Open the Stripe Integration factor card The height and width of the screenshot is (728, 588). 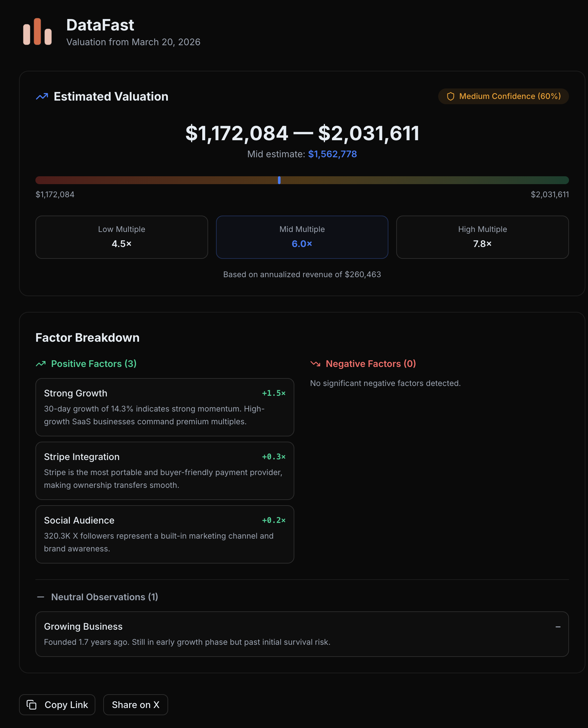coord(165,471)
